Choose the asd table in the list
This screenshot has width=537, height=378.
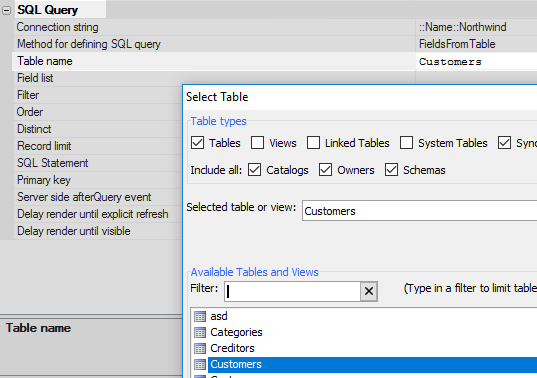[219, 316]
